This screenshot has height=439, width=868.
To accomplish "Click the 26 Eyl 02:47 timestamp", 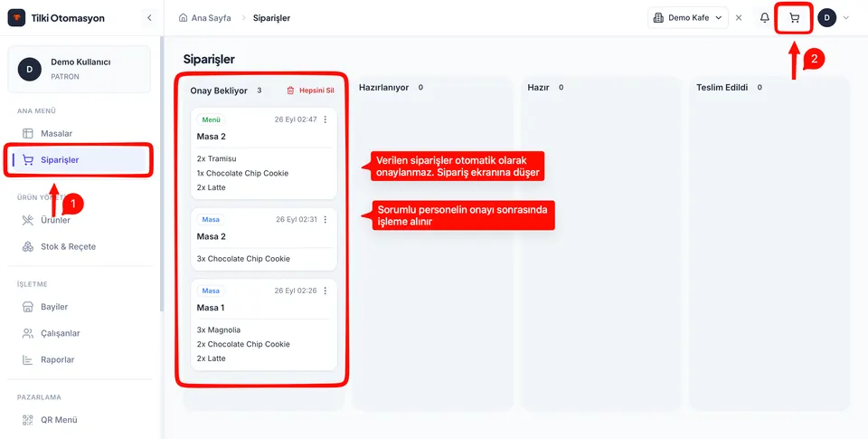I will point(296,119).
